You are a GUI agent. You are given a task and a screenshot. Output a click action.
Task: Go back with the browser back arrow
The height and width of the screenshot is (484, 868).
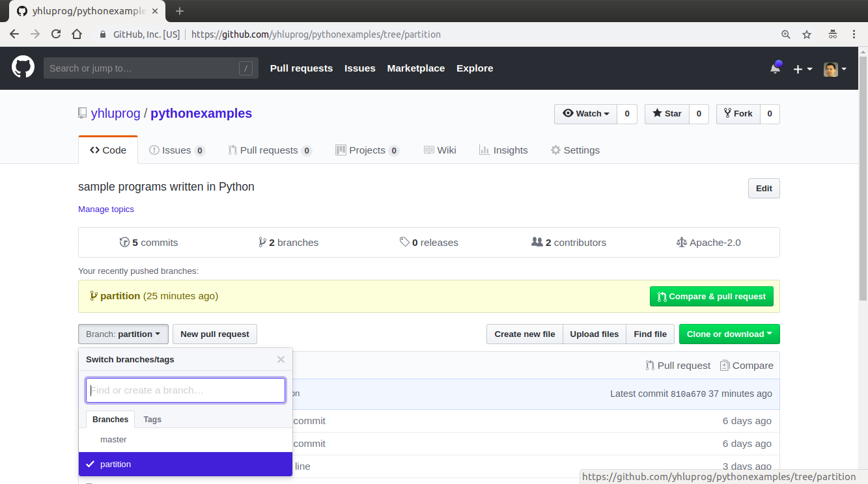pyautogui.click(x=14, y=34)
